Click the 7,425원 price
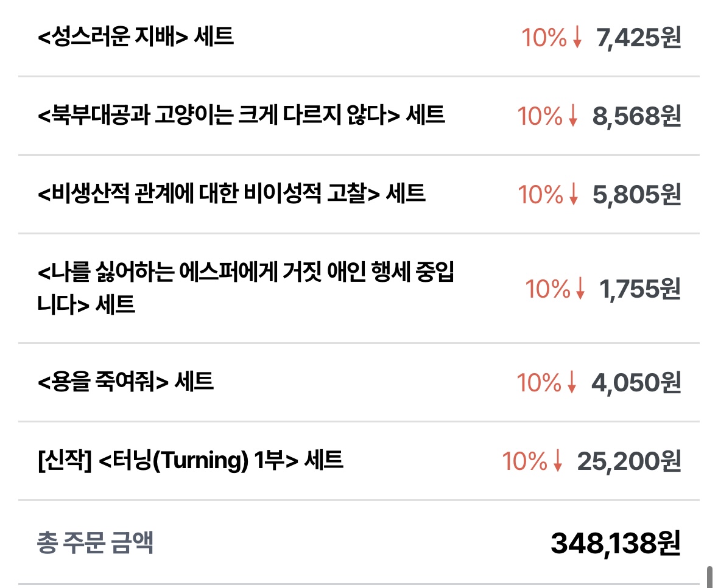This screenshot has height=588, width=718. click(x=639, y=39)
